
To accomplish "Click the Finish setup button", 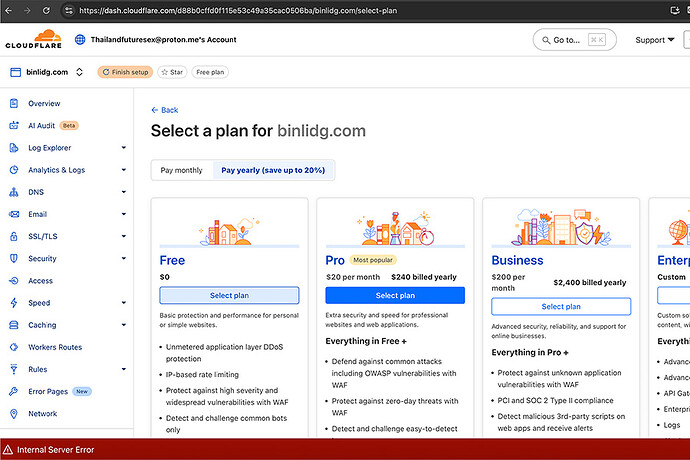I will pyautogui.click(x=125, y=72).
